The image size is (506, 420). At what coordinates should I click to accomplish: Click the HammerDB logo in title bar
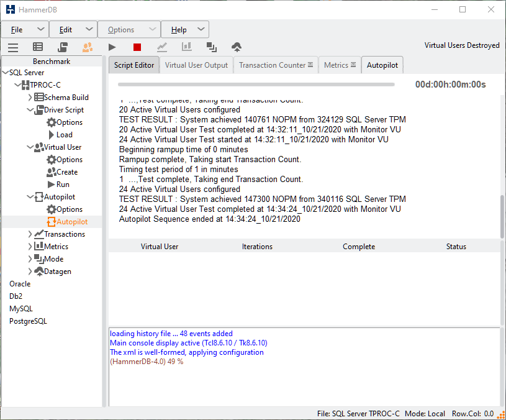point(11,10)
